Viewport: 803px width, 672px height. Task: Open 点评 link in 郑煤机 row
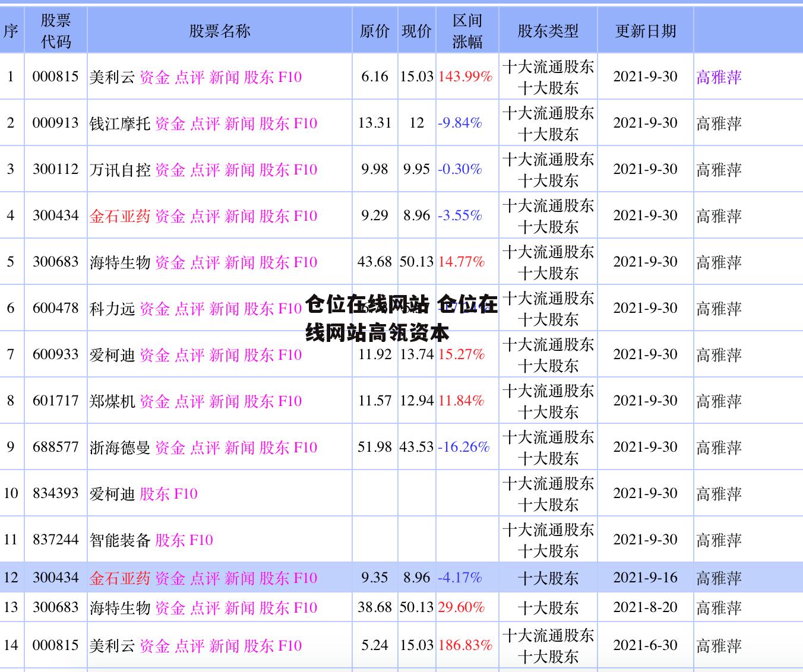click(x=189, y=401)
